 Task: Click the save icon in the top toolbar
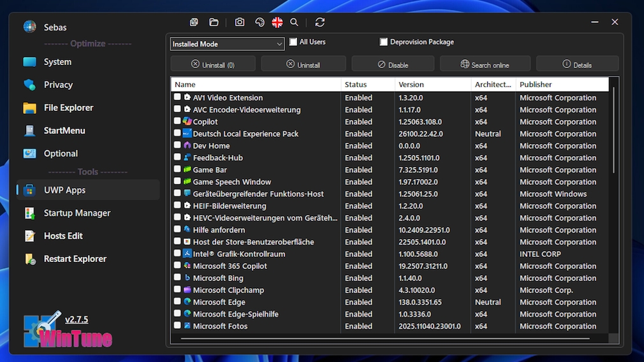tap(194, 22)
